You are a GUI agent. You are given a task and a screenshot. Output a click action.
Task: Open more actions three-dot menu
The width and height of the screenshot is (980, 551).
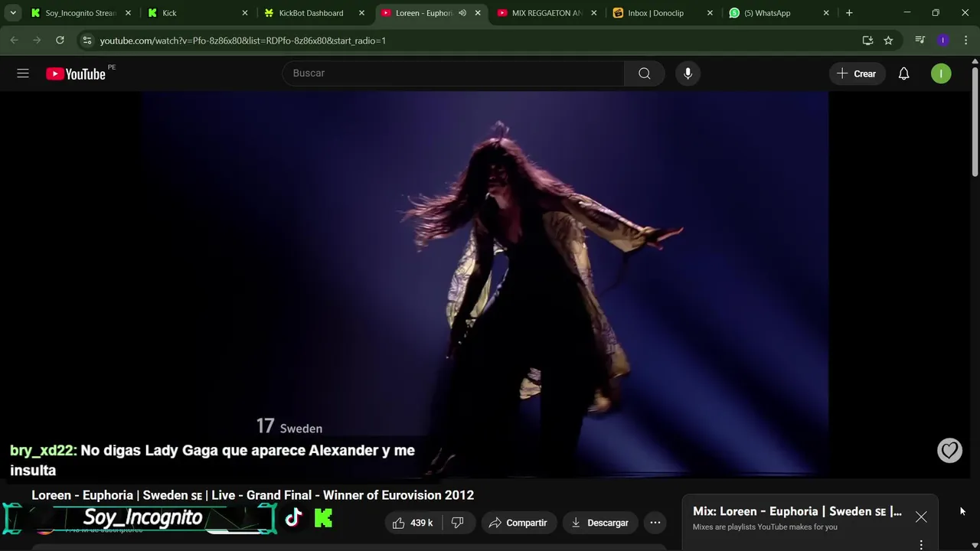pos(655,523)
